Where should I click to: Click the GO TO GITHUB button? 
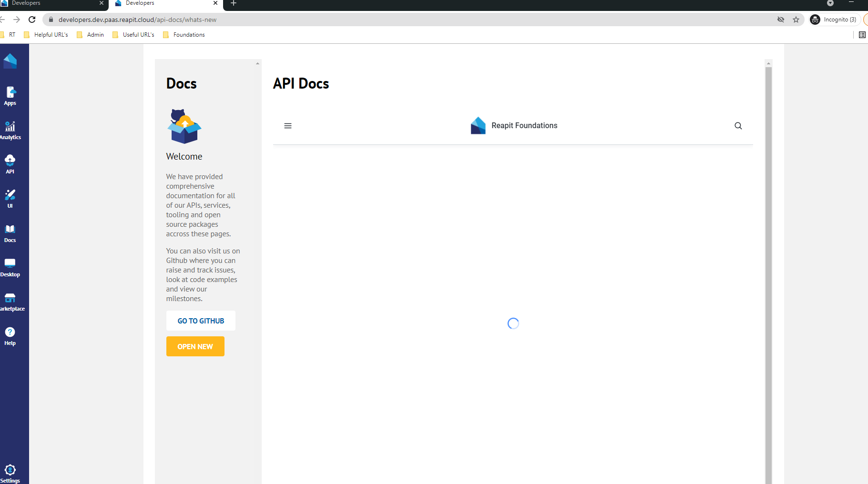(x=200, y=321)
